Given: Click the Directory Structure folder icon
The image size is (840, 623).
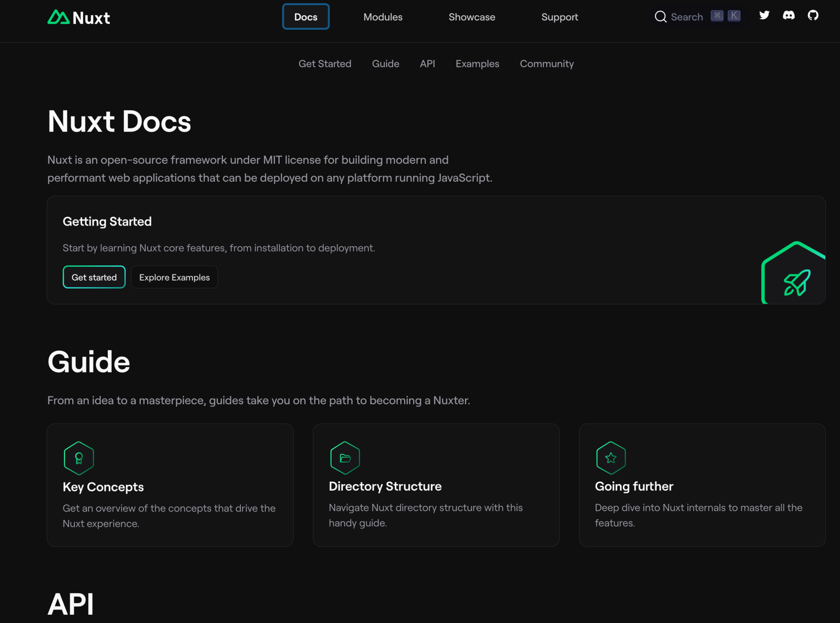Looking at the screenshot, I should click(345, 458).
